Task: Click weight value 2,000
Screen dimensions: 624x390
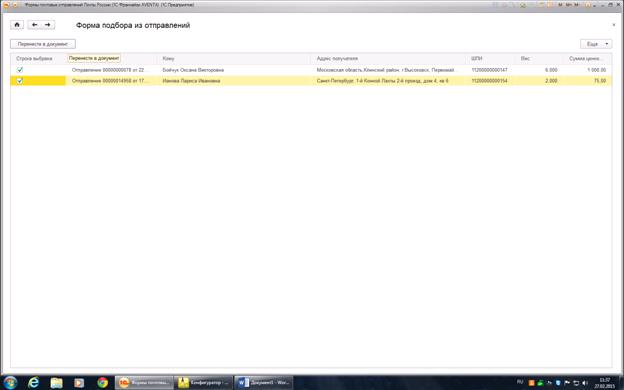Action: tap(551, 81)
